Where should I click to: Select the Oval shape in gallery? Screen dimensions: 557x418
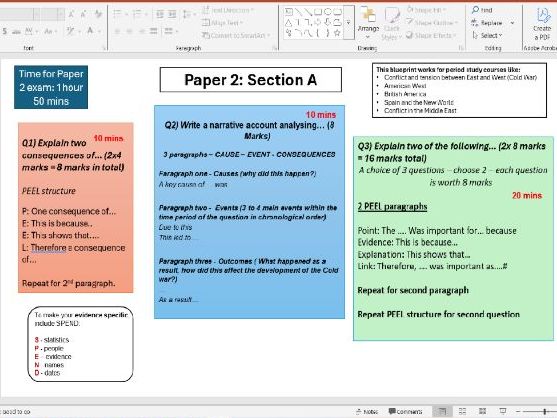[x=328, y=12]
